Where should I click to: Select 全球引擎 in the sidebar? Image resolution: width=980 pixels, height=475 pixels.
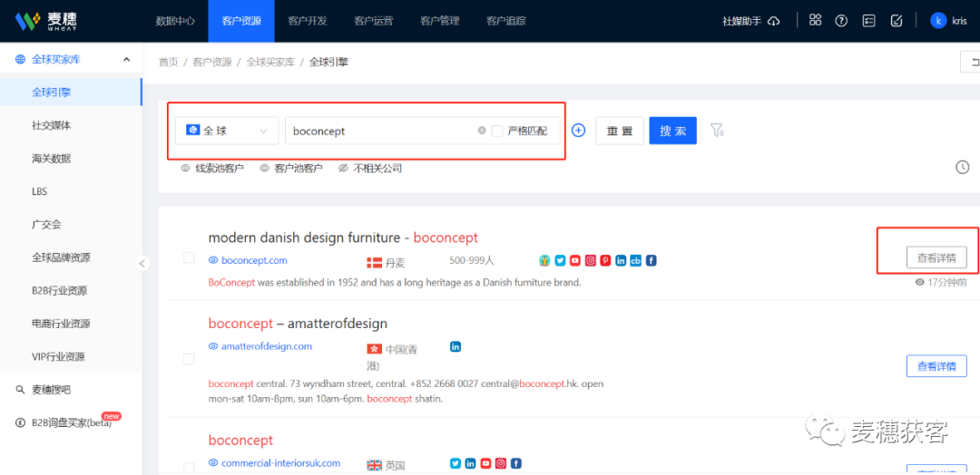[71, 92]
